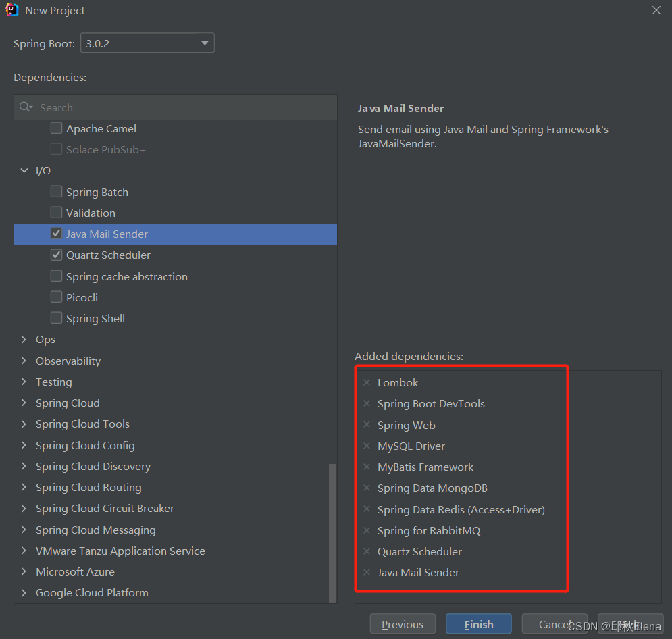Click the Previous button
Viewport: 672px width, 639px height.
coord(403,624)
